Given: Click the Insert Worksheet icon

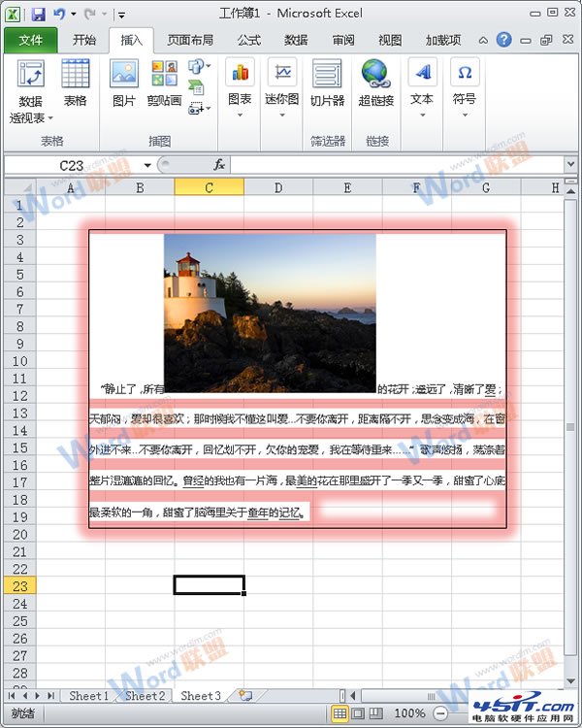Looking at the screenshot, I should 245,695.
